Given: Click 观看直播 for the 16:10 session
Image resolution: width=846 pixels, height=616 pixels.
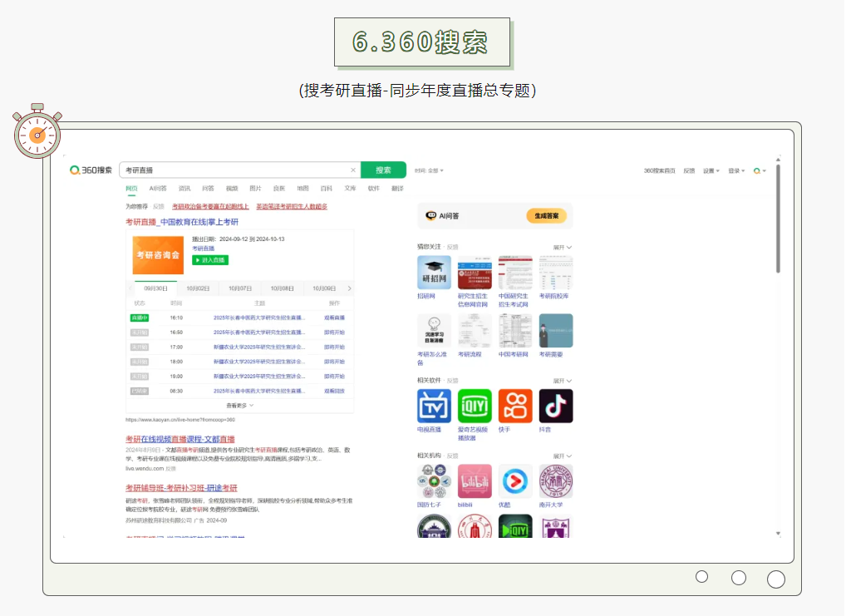Looking at the screenshot, I should pyautogui.click(x=335, y=318).
